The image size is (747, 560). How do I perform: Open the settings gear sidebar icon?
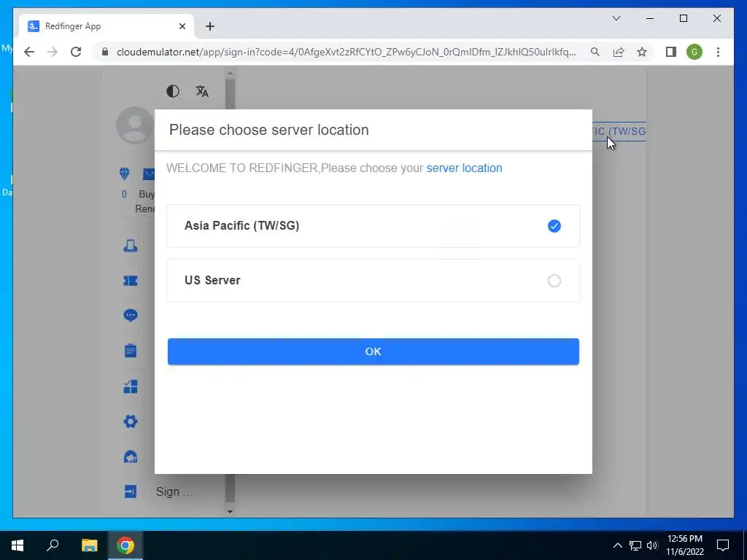(x=131, y=421)
